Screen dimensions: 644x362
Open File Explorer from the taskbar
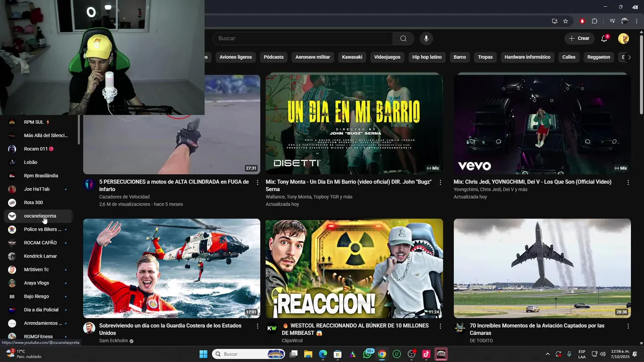pyautogui.click(x=308, y=354)
